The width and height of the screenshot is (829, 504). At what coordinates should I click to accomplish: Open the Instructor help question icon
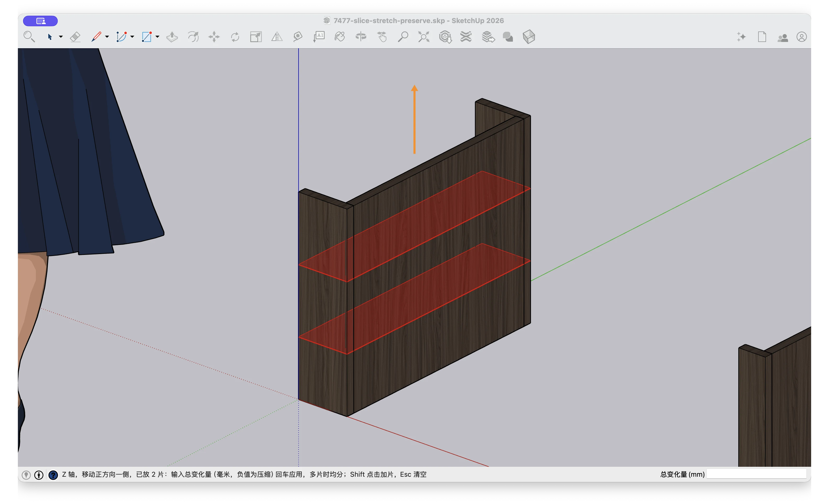pos(53,475)
